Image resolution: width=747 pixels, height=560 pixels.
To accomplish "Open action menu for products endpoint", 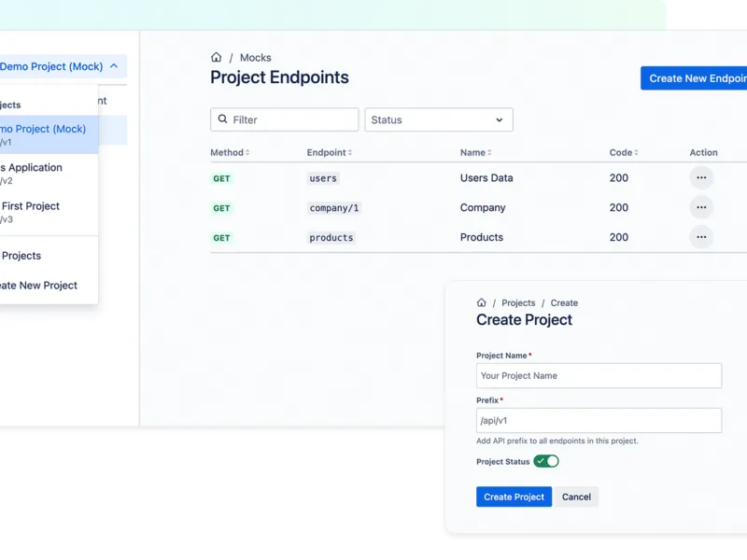I will 701,237.
